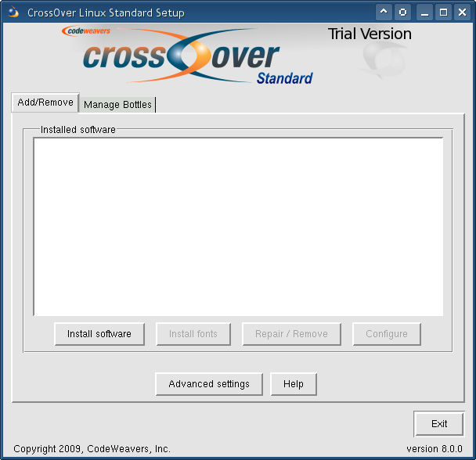Image resolution: width=476 pixels, height=460 pixels.
Task: Switch to the Manage Bottles tab
Action: pyautogui.click(x=117, y=105)
